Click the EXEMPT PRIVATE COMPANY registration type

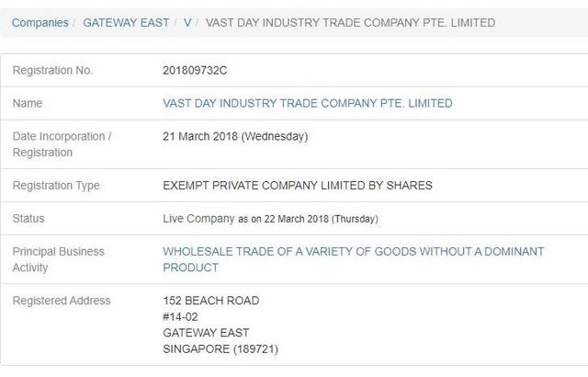pos(298,186)
